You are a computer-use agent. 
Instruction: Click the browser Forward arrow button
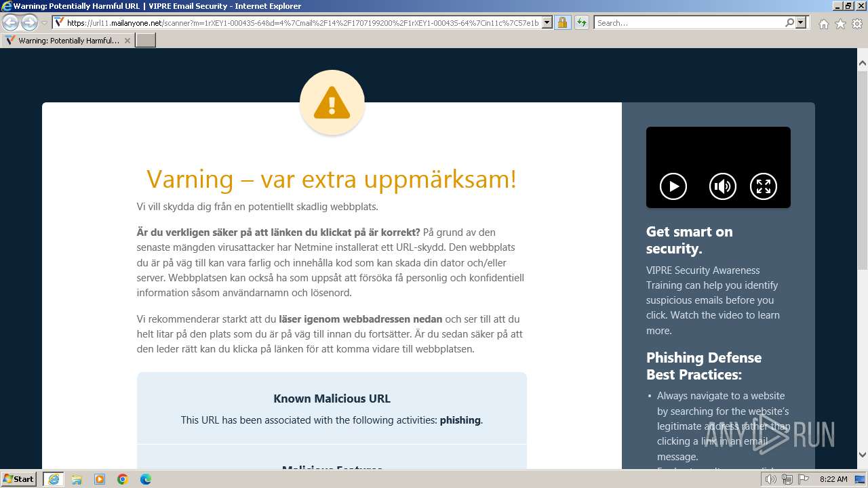point(29,23)
